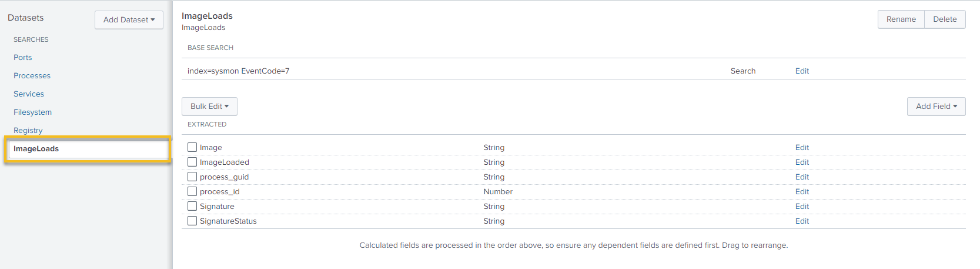
Task: Enable the process_id field checkbox
Action: (x=192, y=191)
